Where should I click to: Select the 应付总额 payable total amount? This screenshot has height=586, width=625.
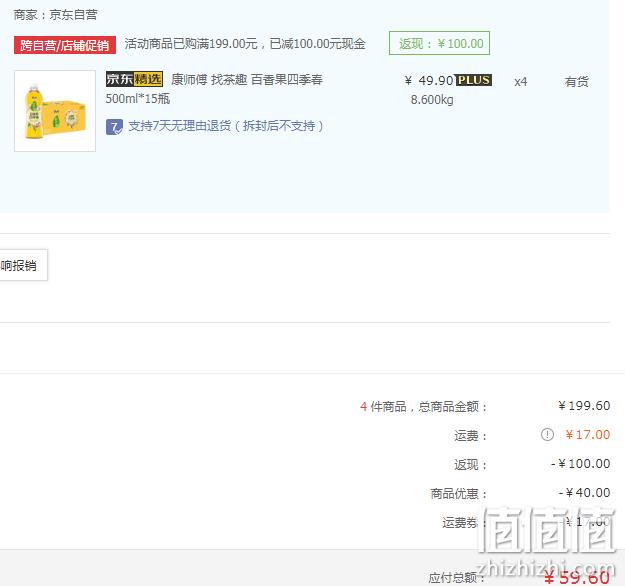pyautogui.click(x=576, y=577)
